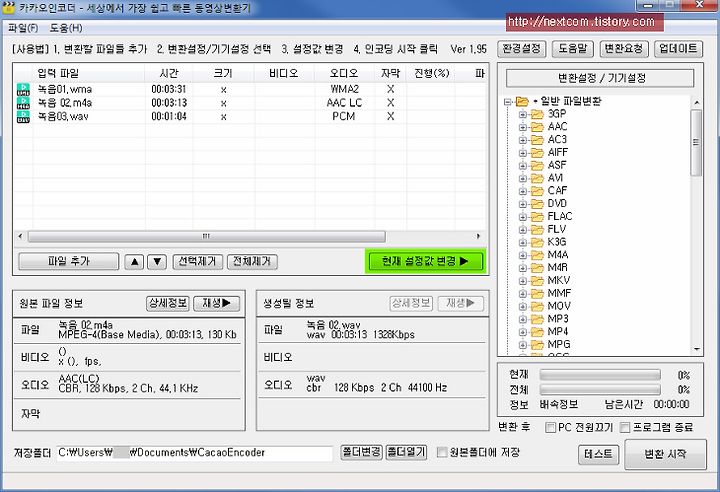Click the file icon for 녹음01.wma

click(23, 89)
